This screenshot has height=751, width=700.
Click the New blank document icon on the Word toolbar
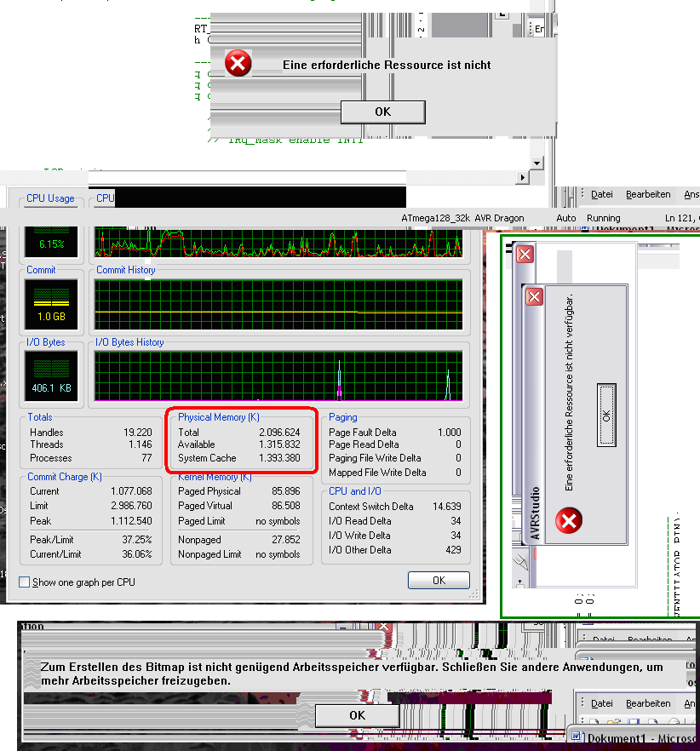click(595, 720)
